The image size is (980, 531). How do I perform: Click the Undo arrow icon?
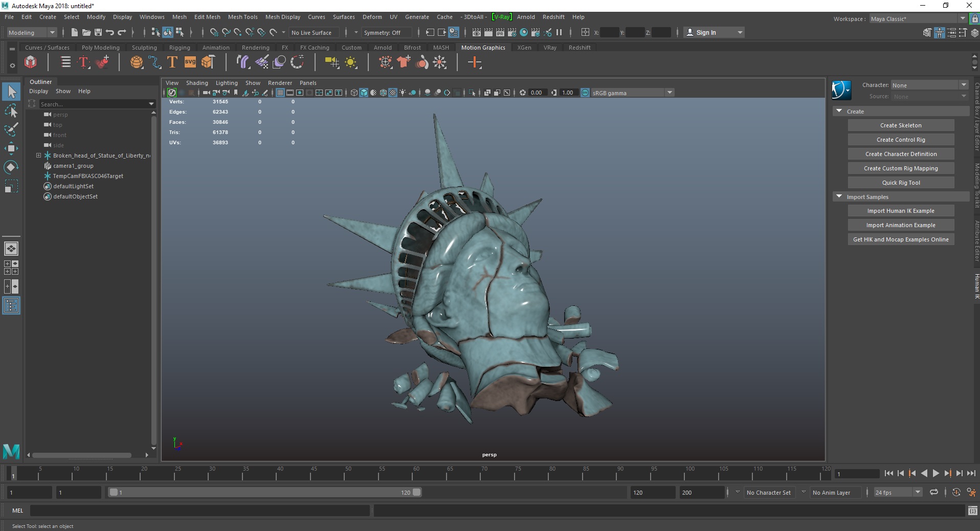pyautogui.click(x=110, y=32)
